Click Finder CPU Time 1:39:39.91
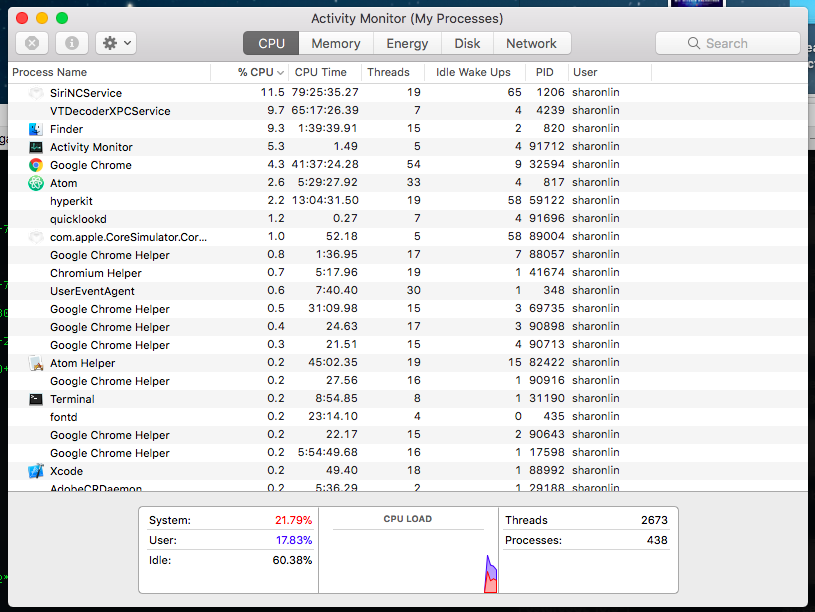 click(x=327, y=128)
